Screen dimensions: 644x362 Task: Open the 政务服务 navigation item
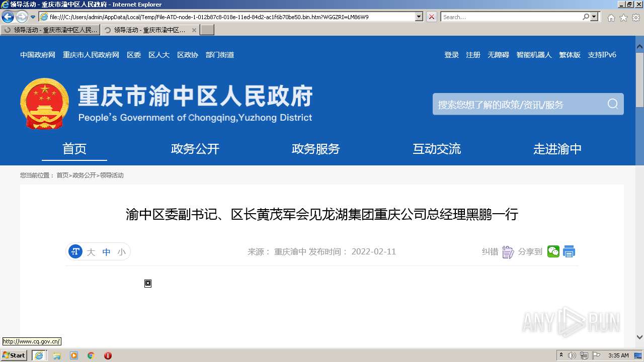point(316,149)
